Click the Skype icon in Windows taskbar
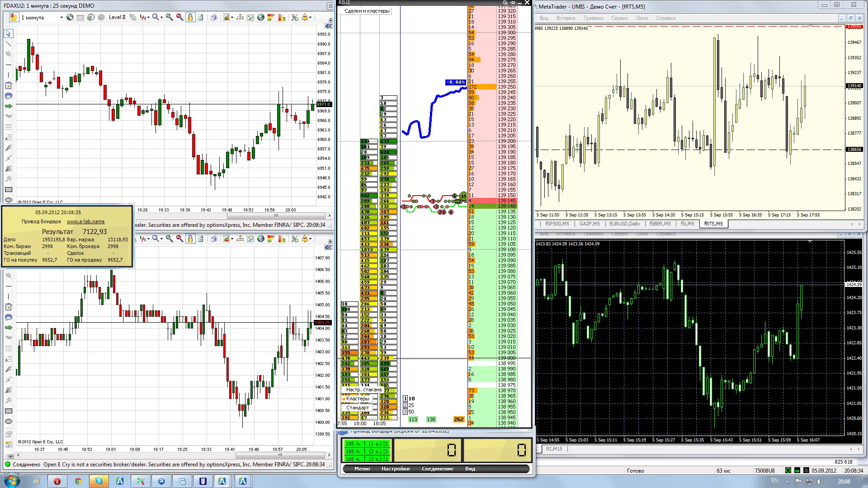Screen dimensions: 868x488 pyautogui.click(x=99, y=481)
